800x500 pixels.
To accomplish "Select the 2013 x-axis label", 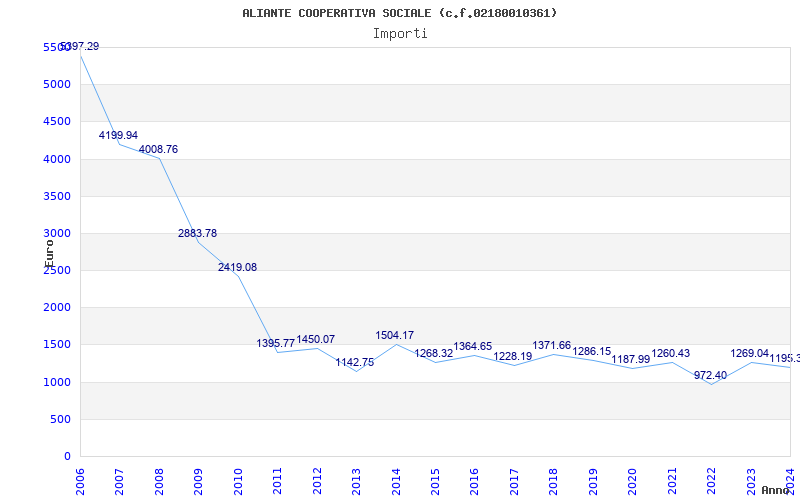I will pos(356,481).
